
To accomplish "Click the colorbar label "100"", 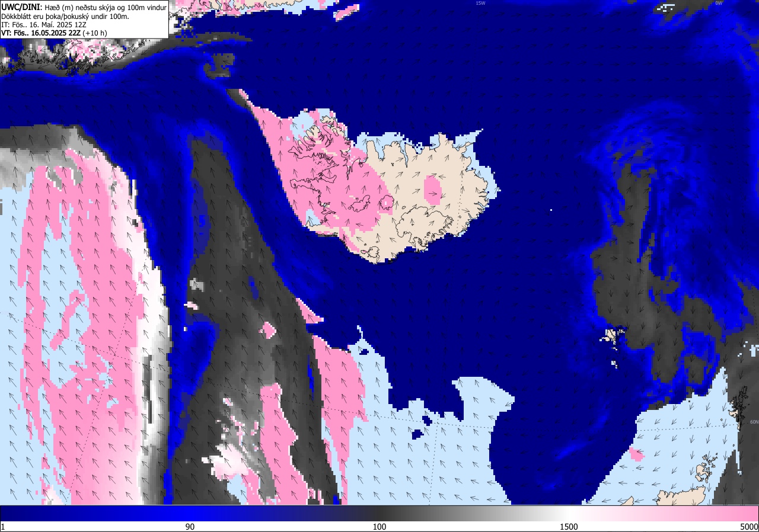I will click(379, 527).
